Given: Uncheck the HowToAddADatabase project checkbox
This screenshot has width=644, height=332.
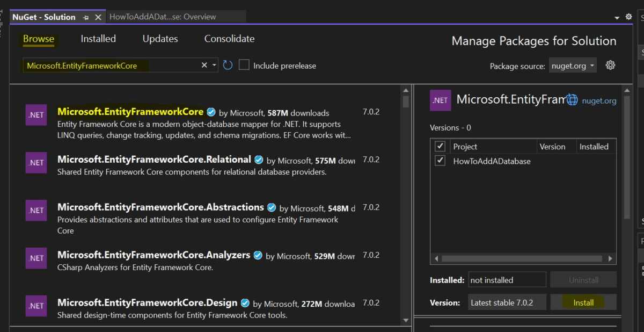Looking at the screenshot, I should [x=440, y=161].
